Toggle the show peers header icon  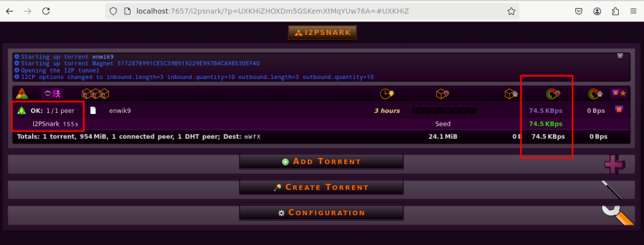pos(52,93)
